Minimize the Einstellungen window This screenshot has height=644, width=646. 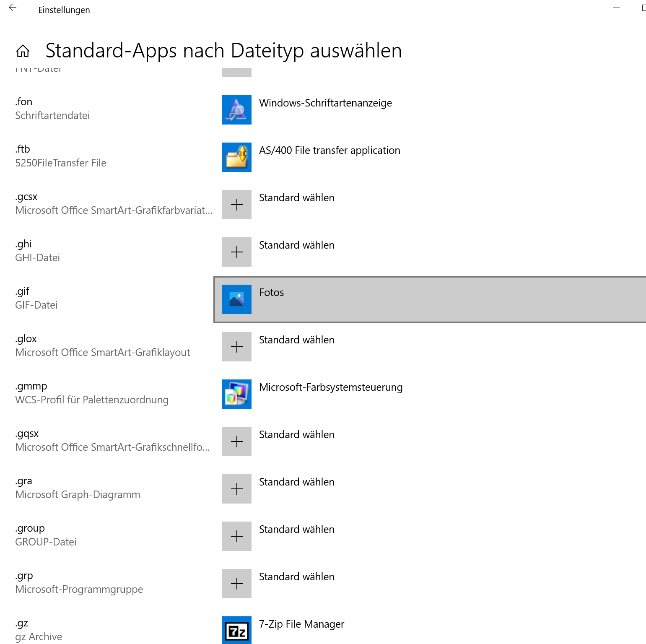tap(616, 8)
